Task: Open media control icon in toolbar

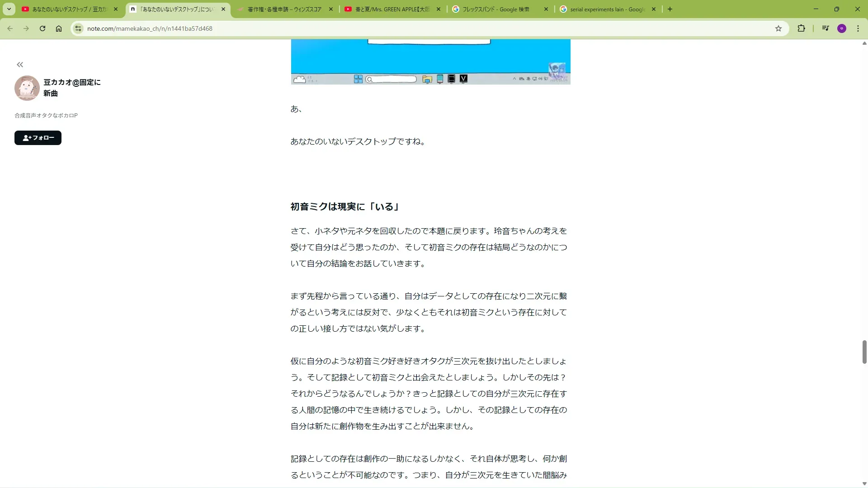Action: coord(826,28)
